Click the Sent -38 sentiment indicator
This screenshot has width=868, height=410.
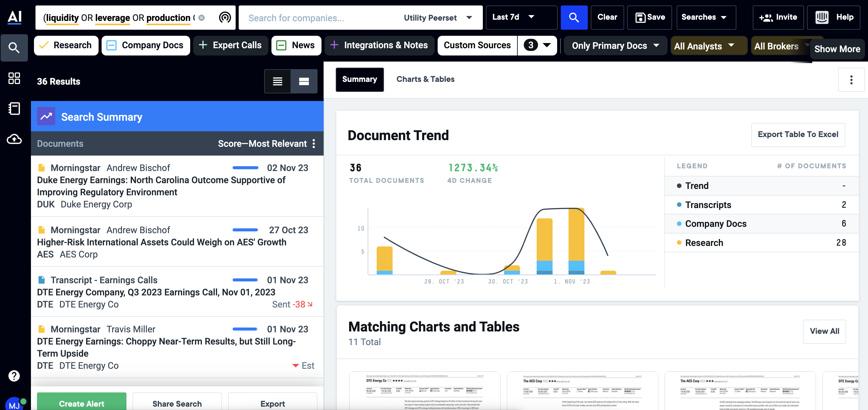pyautogui.click(x=292, y=304)
